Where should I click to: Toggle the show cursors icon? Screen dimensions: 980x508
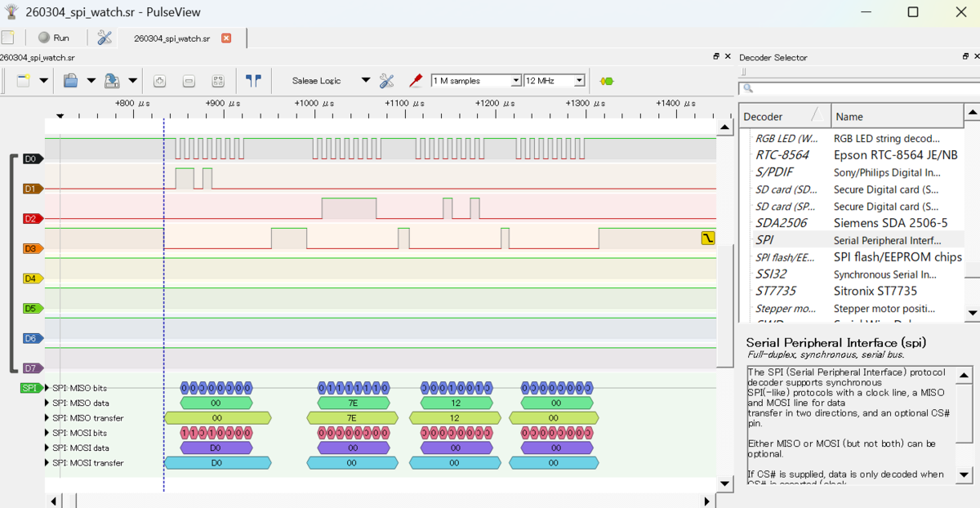(x=253, y=81)
